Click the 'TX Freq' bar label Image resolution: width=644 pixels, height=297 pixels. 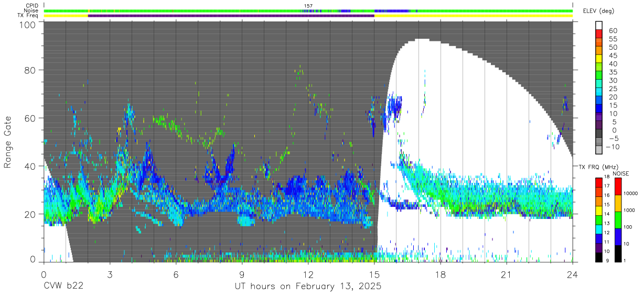pyautogui.click(x=29, y=16)
